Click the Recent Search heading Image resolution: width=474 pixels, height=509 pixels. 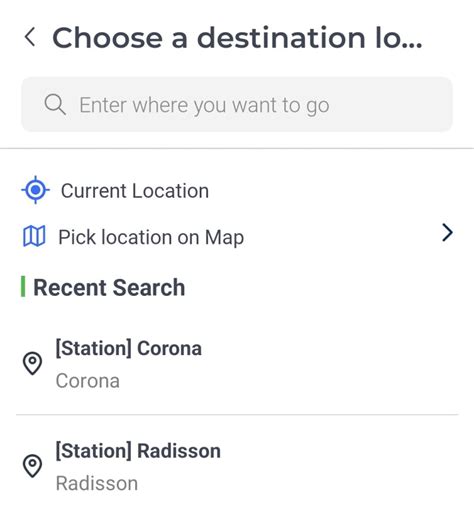click(109, 287)
